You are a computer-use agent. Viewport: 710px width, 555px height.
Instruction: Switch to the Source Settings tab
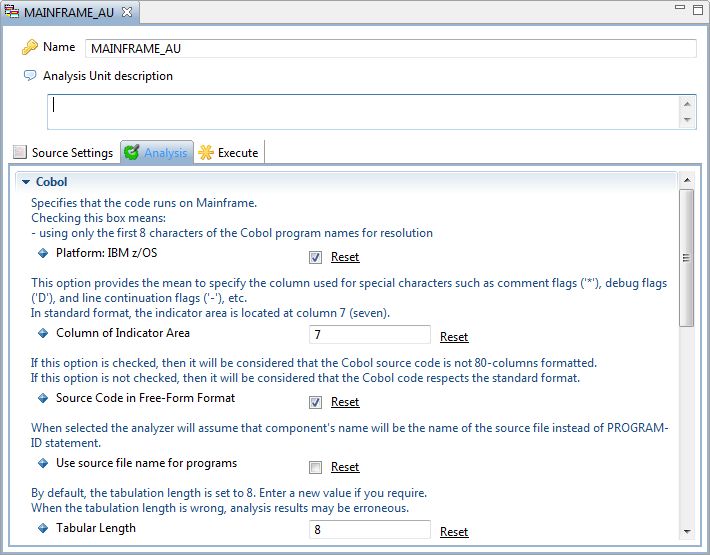[x=63, y=153]
